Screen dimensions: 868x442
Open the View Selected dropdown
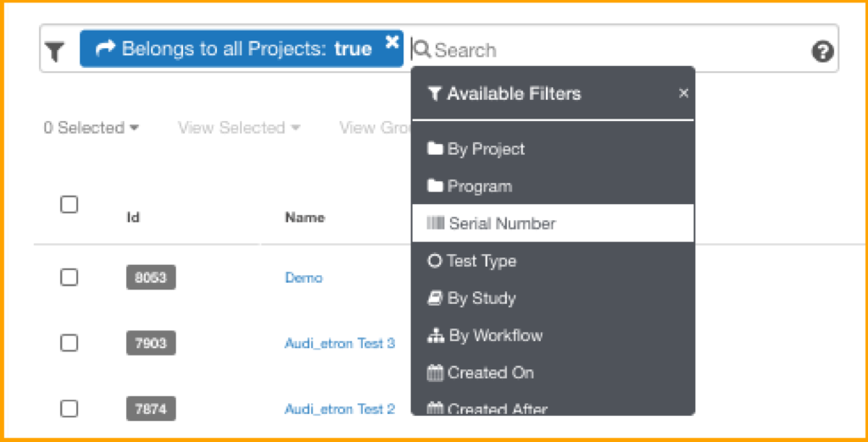[x=239, y=128]
